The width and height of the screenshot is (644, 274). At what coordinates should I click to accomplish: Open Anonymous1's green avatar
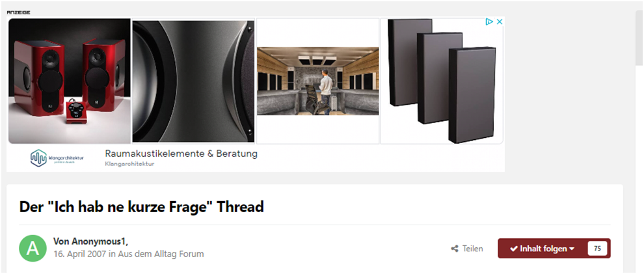pos(33,249)
